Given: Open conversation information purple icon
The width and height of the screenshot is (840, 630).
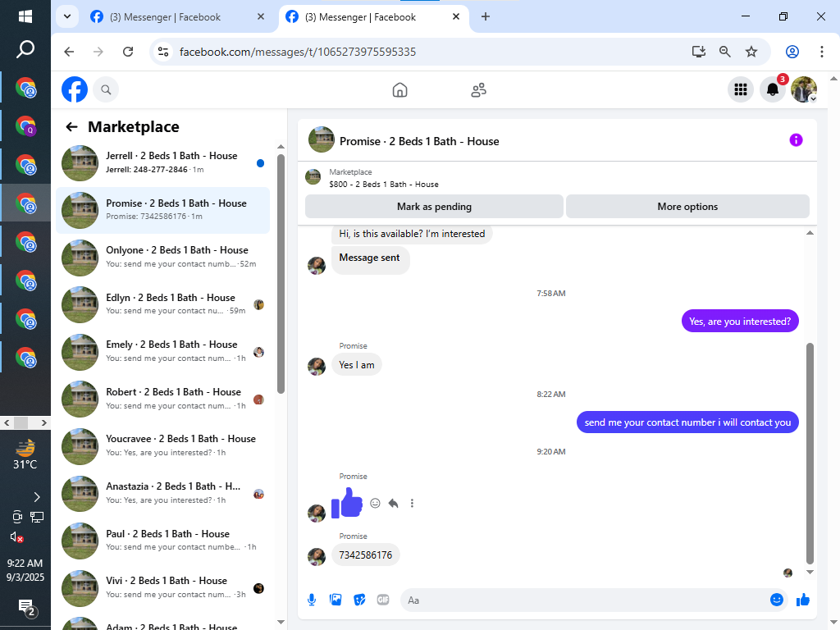Looking at the screenshot, I should pyautogui.click(x=796, y=139).
